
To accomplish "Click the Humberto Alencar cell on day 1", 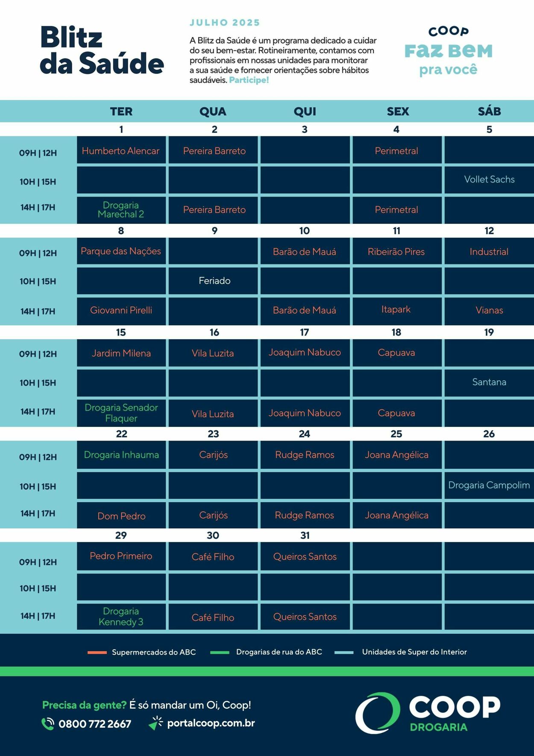I will (x=121, y=150).
